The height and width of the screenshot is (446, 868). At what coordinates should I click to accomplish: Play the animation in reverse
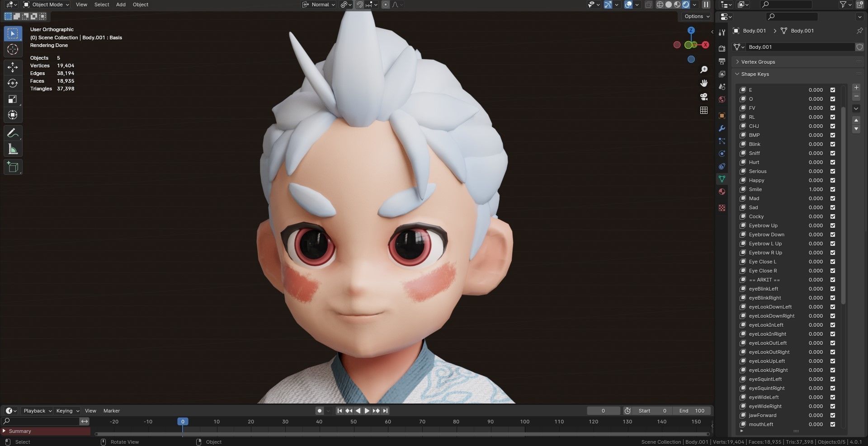[358, 411]
